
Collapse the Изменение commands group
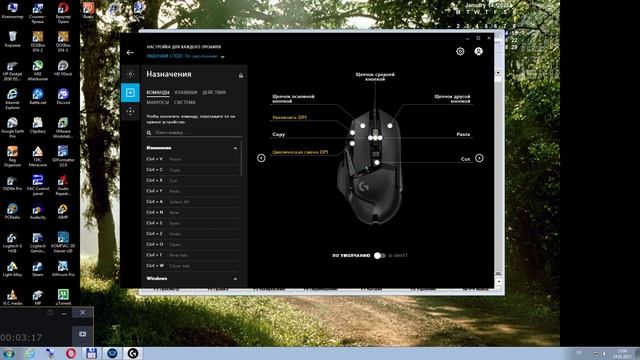(x=235, y=148)
